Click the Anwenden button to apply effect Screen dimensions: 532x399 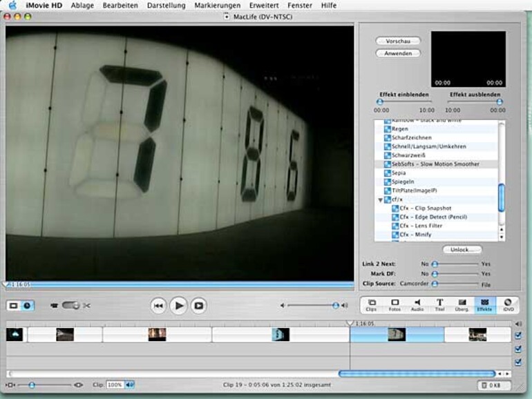pyautogui.click(x=398, y=53)
